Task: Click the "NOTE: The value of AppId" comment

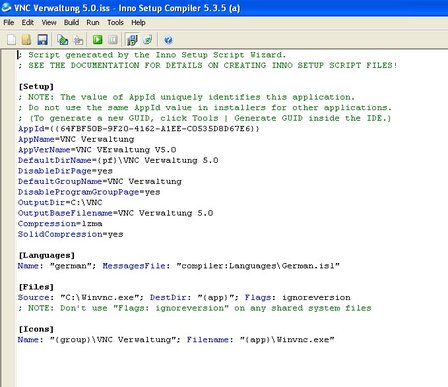Action: (187, 97)
